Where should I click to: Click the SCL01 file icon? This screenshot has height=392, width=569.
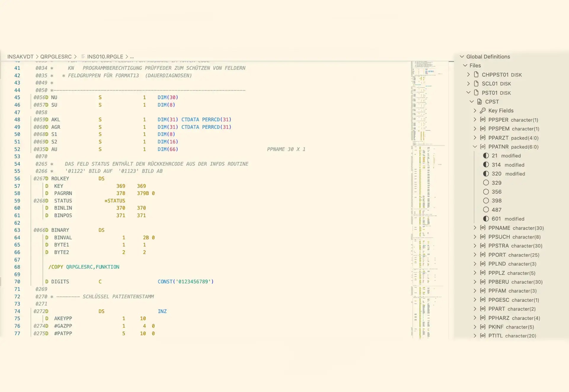[x=476, y=84]
